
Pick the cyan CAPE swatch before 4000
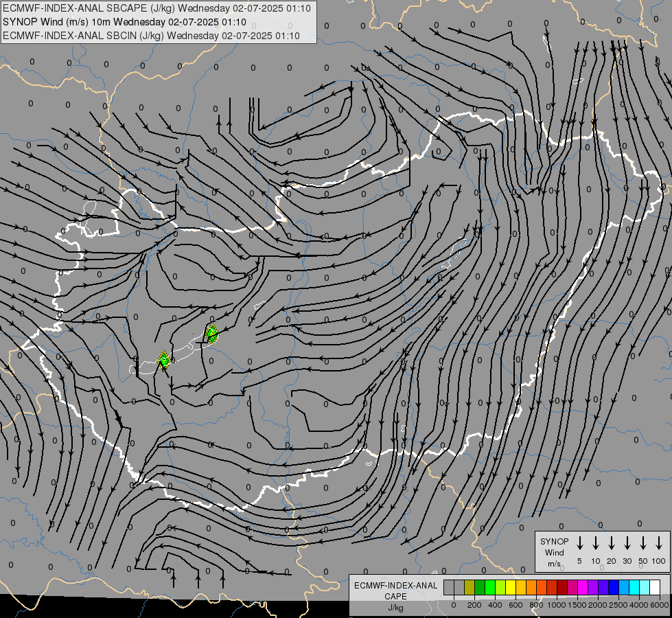[x=635, y=587]
